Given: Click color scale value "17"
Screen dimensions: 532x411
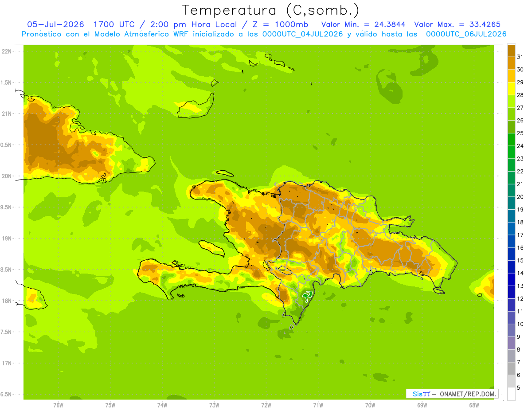Looking at the screenshot, I should tap(520, 235).
